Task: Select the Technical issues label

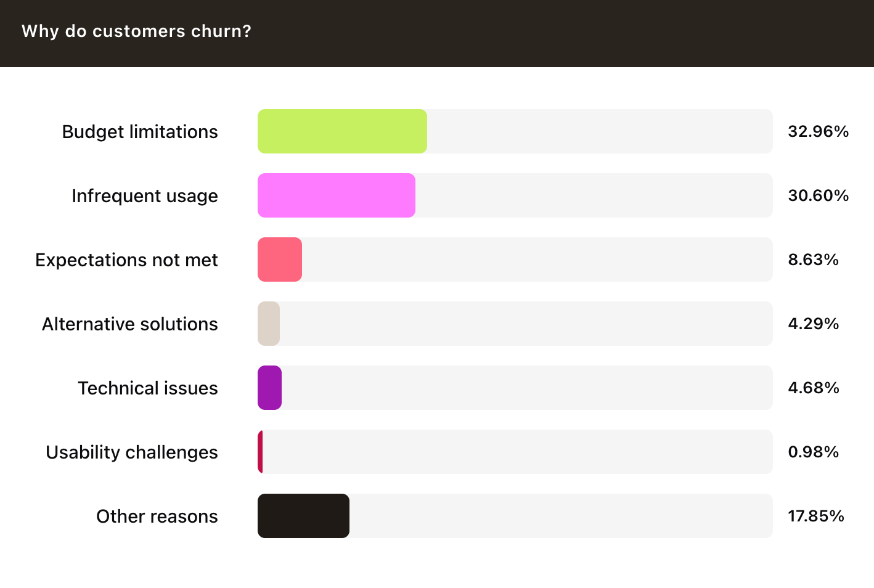Action: pos(148,388)
